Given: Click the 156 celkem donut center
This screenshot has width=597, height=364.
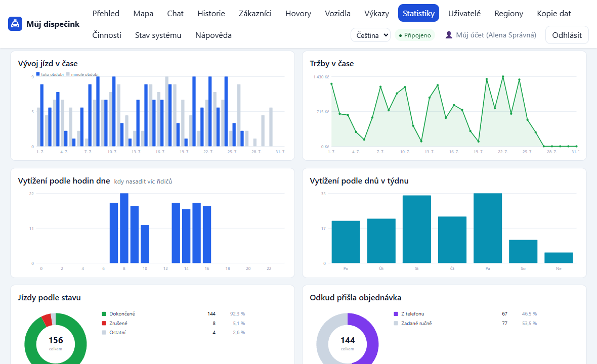Looking at the screenshot, I should [56, 343].
